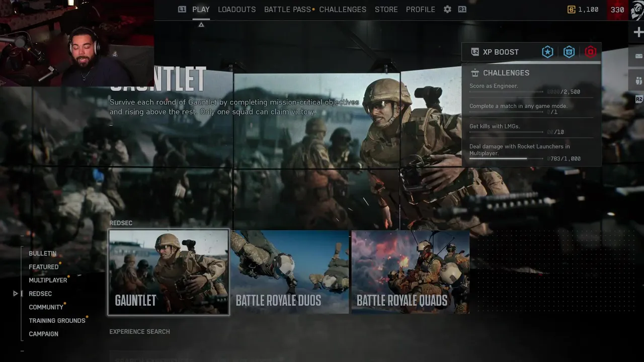Screen dimensions: 644x362
Task: Select FEATURED in the sidebar
Action: click(x=44, y=267)
